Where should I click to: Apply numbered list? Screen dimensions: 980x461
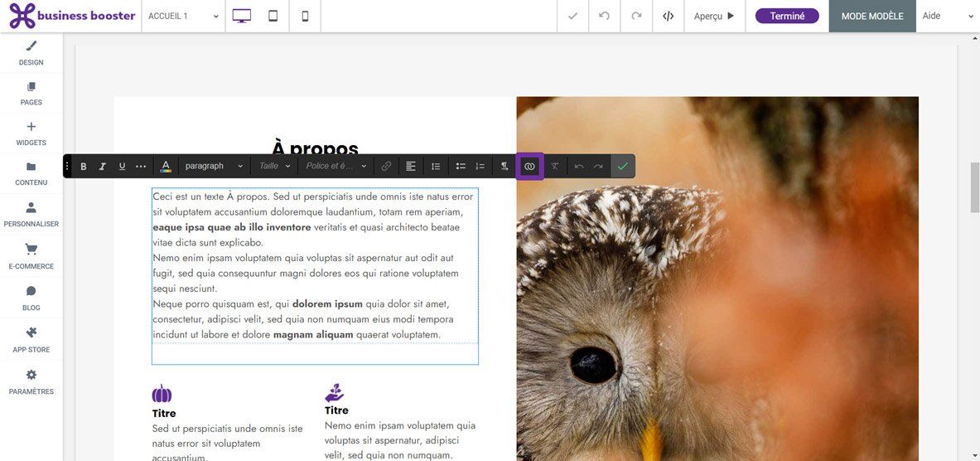(x=480, y=167)
